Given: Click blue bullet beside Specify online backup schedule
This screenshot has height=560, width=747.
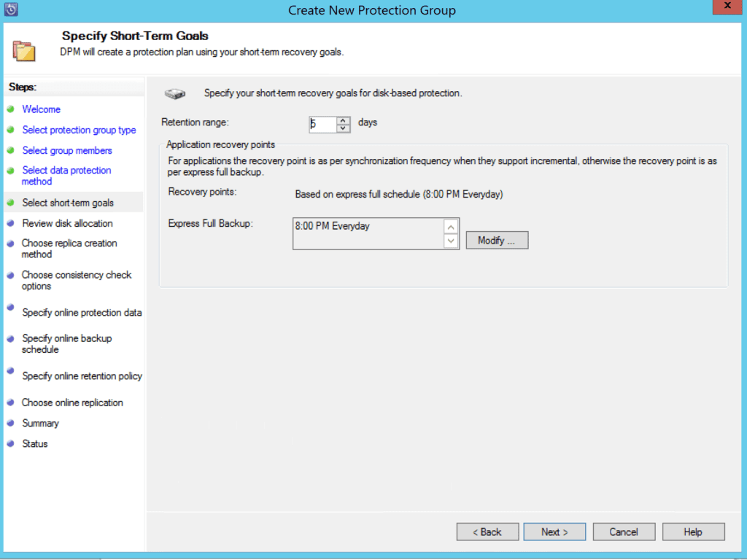Looking at the screenshot, I should point(10,338).
